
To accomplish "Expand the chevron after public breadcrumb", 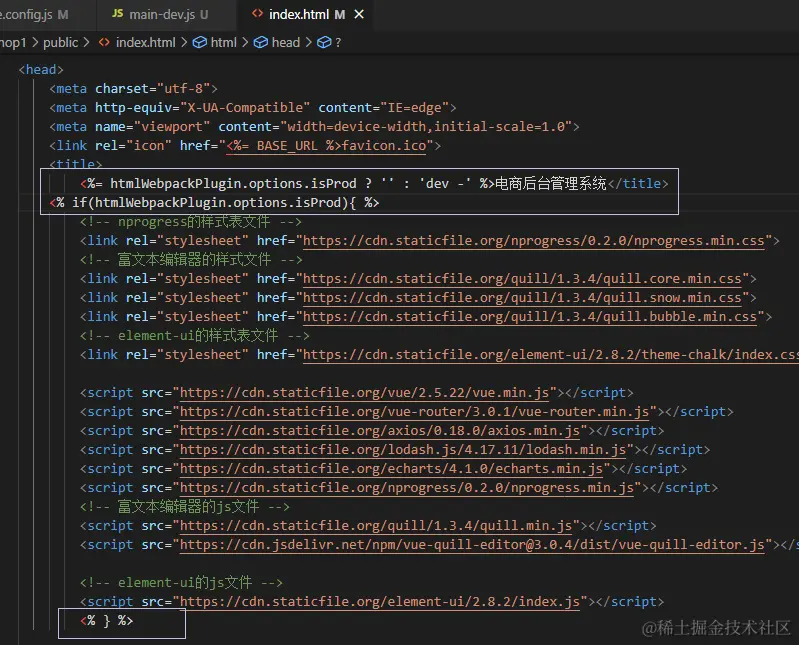I will click(x=87, y=42).
